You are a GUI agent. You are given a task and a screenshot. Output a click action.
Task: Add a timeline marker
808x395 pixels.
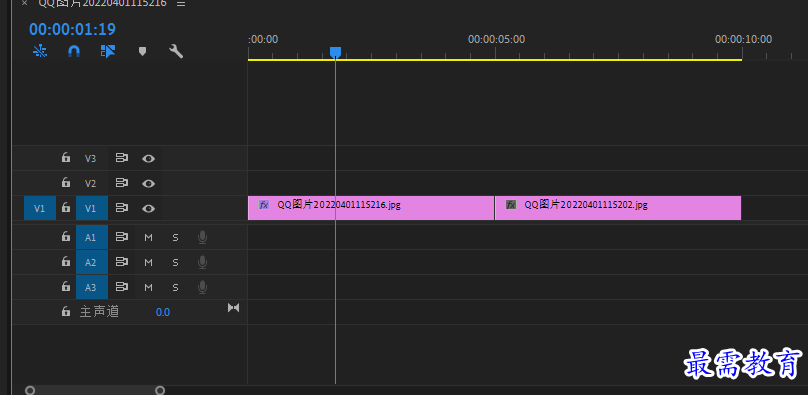[x=143, y=51]
